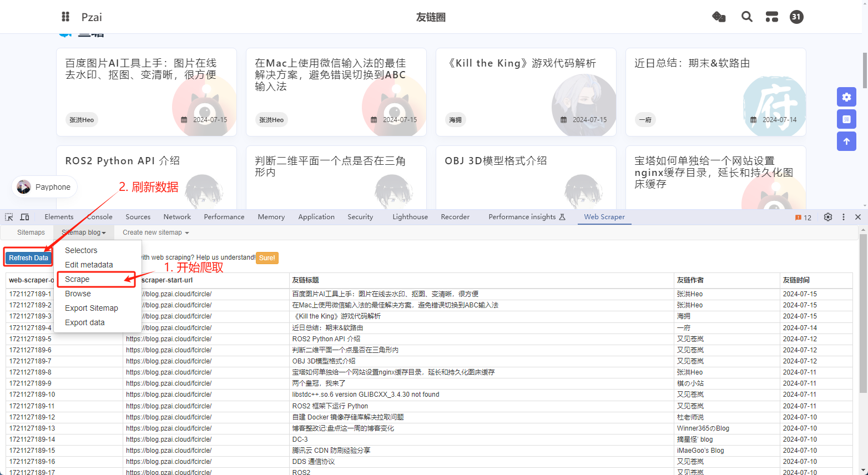Switch to the Elements tab
This screenshot has height=475, width=868.
click(x=59, y=217)
